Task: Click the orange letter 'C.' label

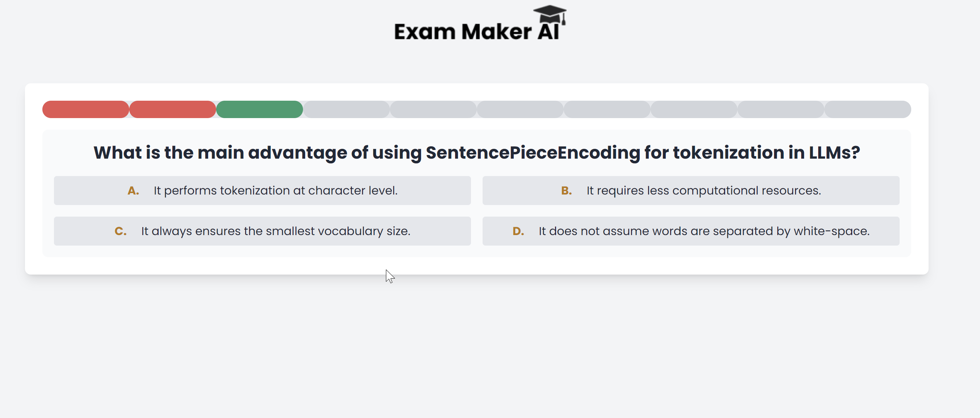Action: coord(120,231)
